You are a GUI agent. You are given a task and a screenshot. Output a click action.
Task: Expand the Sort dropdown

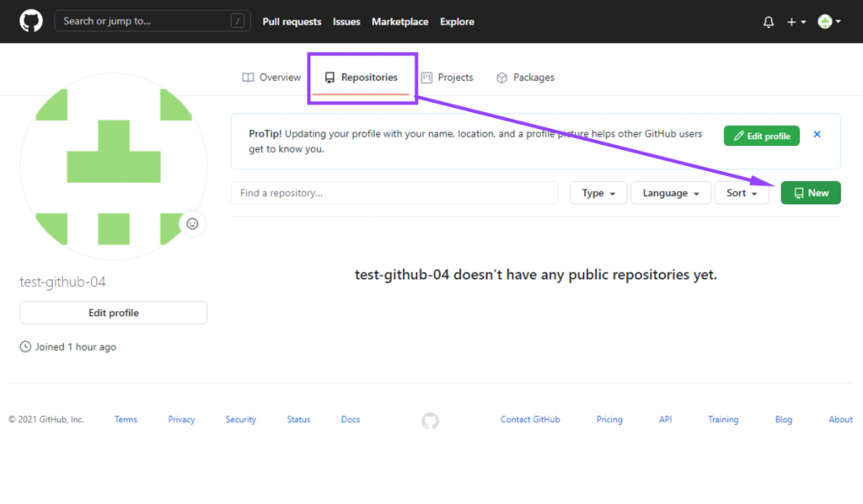click(x=742, y=193)
